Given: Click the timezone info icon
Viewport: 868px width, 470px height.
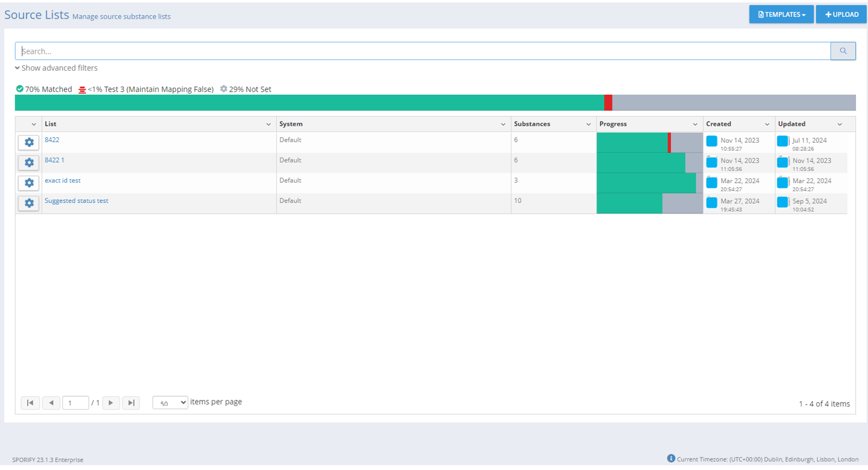Looking at the screenshot, I should (x=671, y=459).
